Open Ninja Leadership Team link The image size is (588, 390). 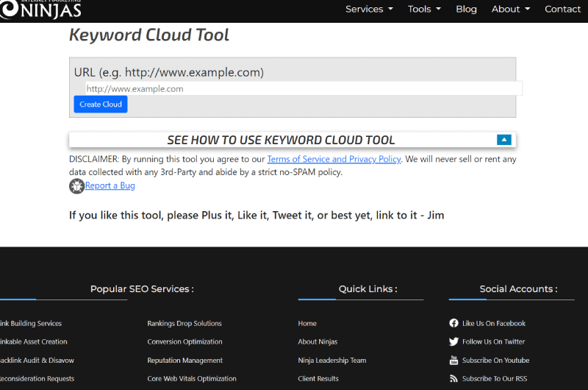click(x=332, y=361)
